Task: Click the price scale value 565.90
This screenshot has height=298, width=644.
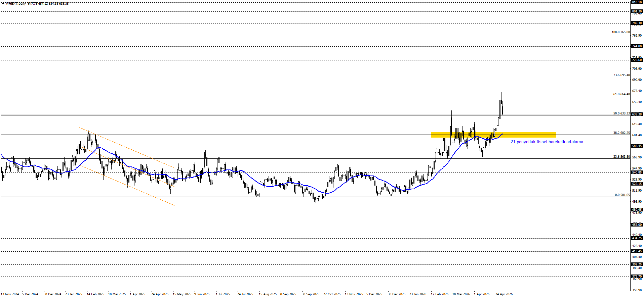Action: (637, 157)
